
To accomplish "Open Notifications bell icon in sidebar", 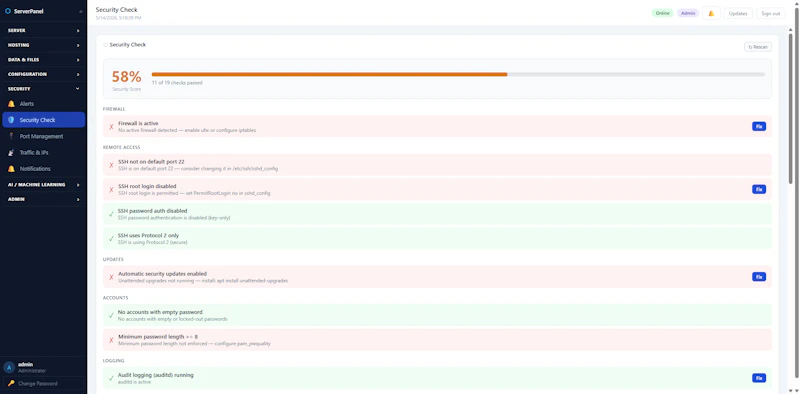I will tap(11, 169).
